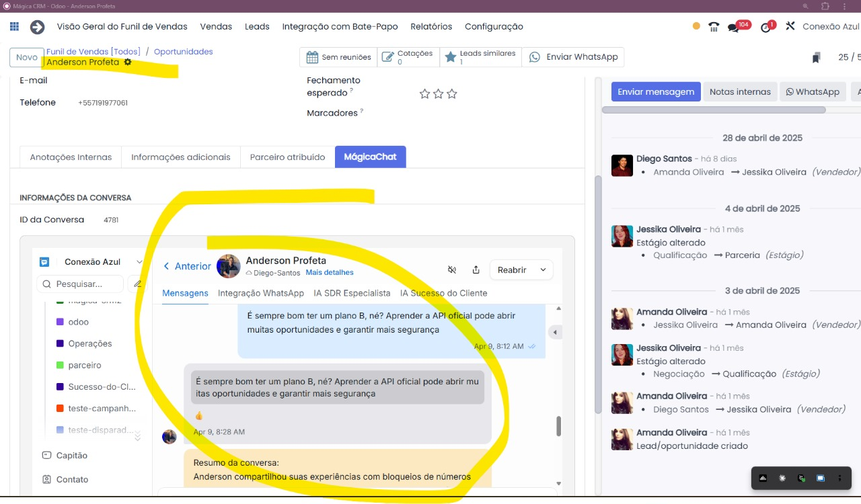Set priority to the second star

[x=438, y=94]
